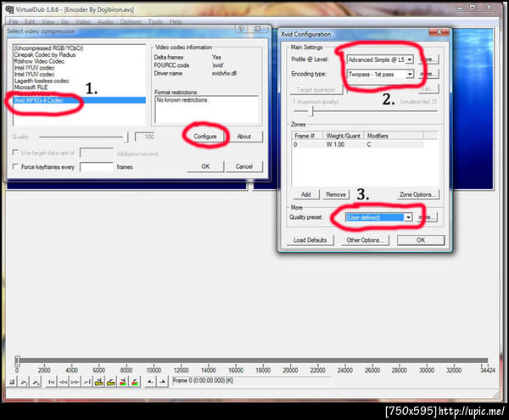Open the Tools menu
This screenshot has width=509, height=420.
coord(155,21)
